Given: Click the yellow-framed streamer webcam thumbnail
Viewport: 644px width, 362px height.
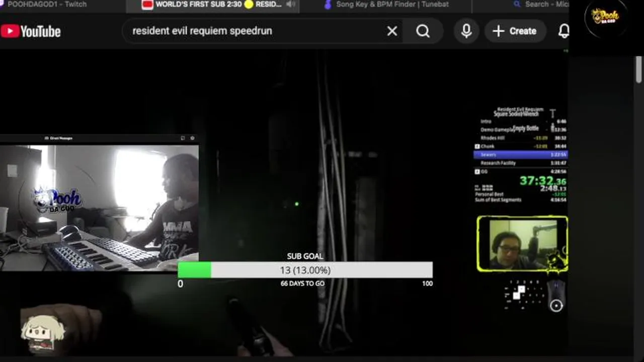Looking at the screenshot, I should pos(522,244).
